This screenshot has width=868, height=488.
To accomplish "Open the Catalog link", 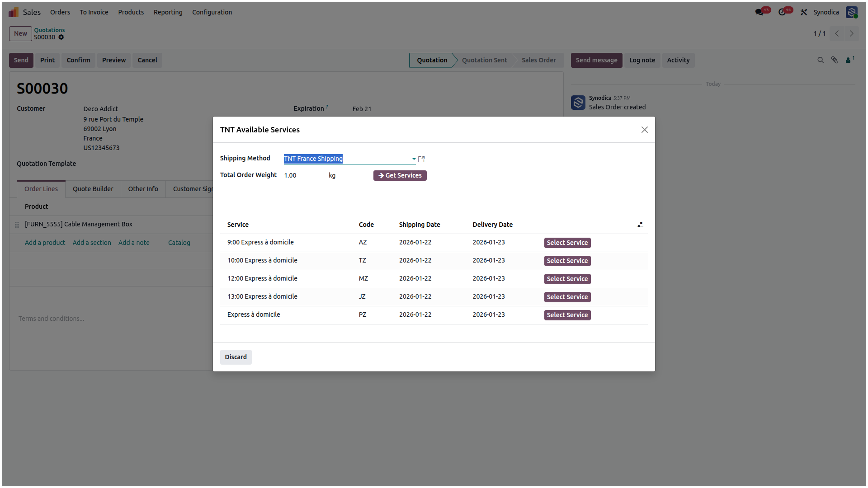I will tap(179, 243).
